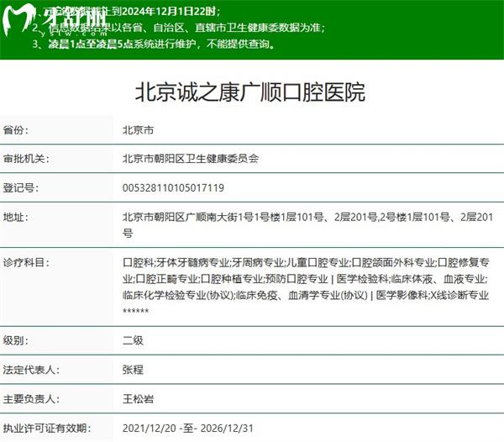This screenshot has height=442, width=504.
Task: Select the 省份 label
Action: 16,130
